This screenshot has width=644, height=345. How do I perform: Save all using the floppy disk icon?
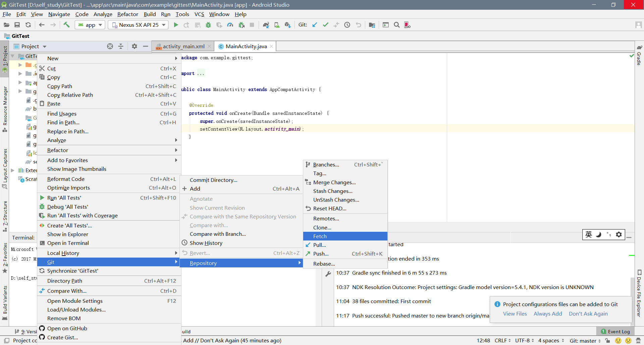coord(17,25)
